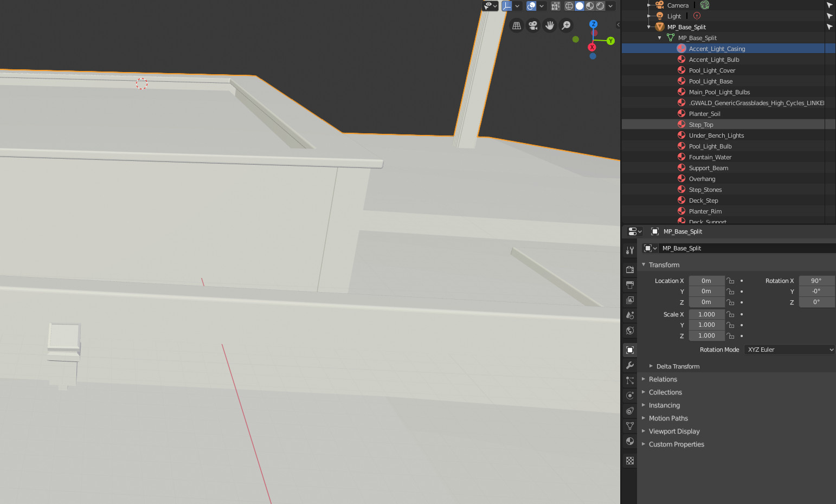Click the green mesh data icon MP_Base_Split
836x504 pixels.
[x=671, y=37]
